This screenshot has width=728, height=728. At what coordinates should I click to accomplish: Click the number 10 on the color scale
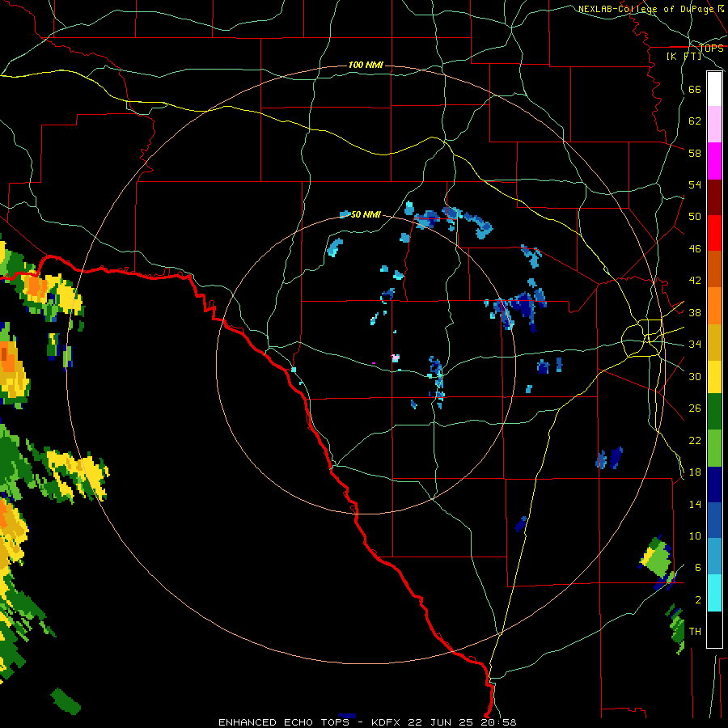pyautogui.click(x=695, y=535)
